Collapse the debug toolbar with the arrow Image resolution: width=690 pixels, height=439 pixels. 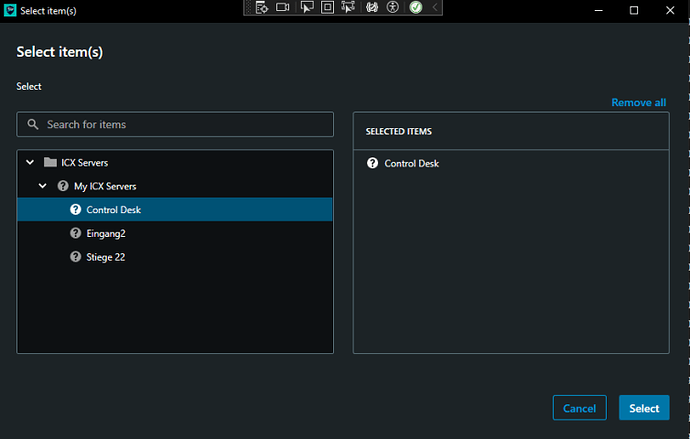[x=434, y=8]
